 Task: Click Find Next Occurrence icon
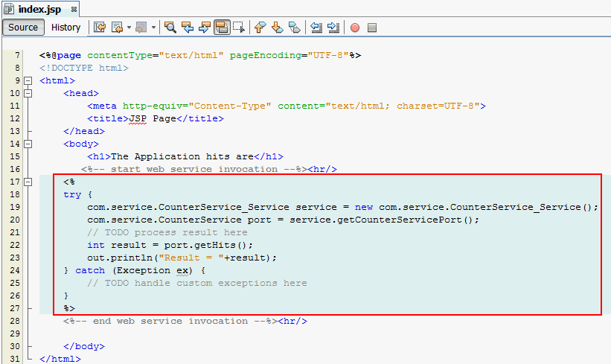pos(205,28)
